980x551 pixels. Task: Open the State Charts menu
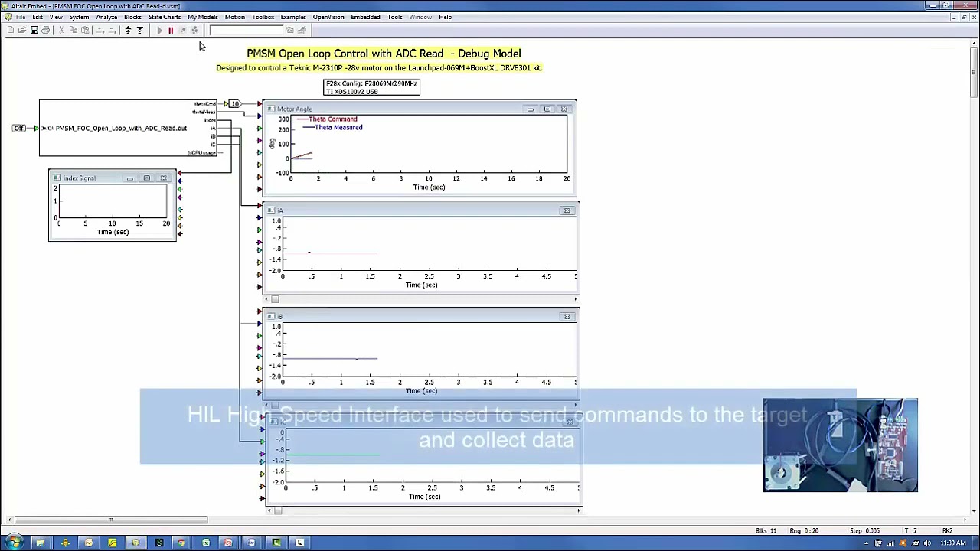pos(165,17)
